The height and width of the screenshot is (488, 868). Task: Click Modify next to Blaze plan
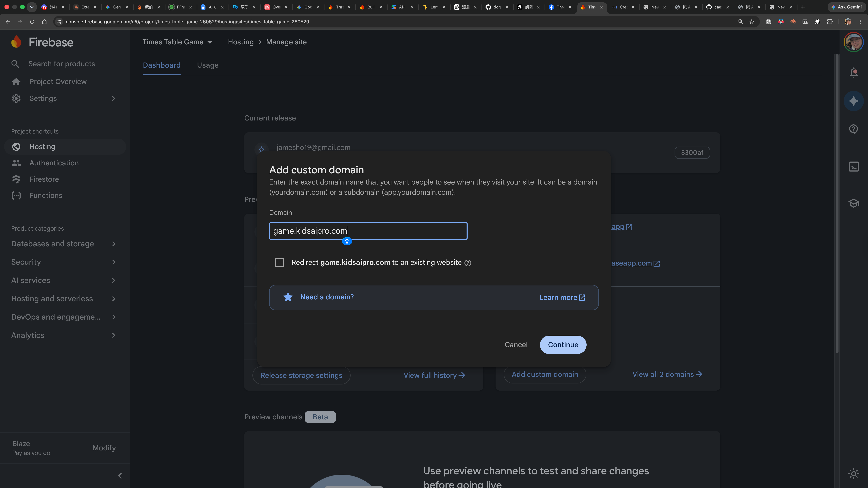pos(104,448)
